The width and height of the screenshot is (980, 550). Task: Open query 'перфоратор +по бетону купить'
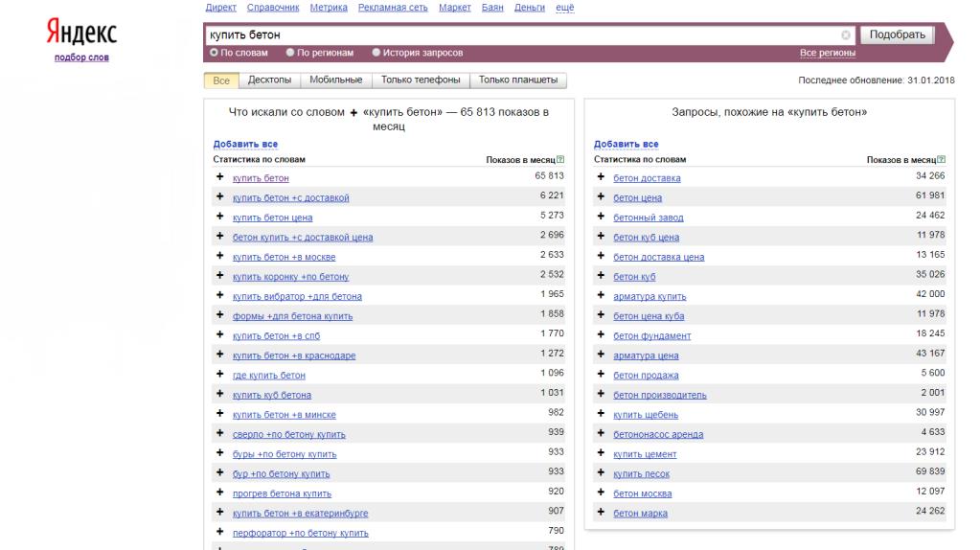[301, 533]
